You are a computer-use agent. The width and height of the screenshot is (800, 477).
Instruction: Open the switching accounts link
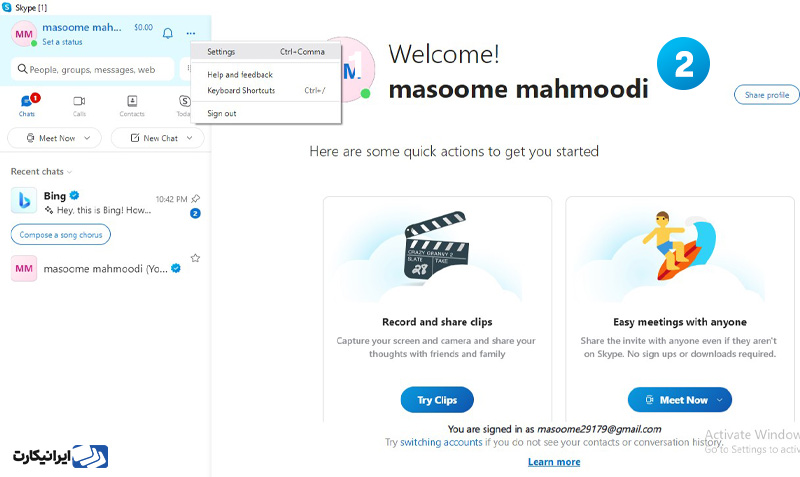pos(441,442)
